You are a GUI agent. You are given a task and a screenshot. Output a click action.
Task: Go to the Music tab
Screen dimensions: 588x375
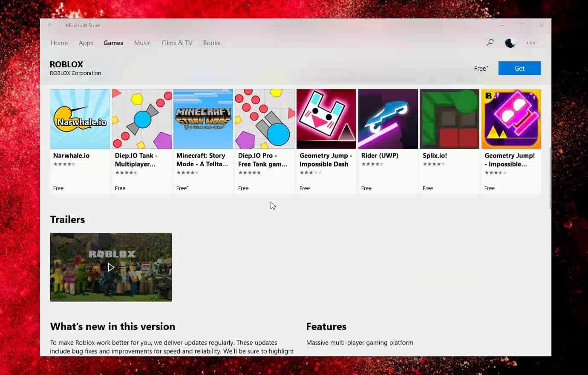click(142, 43)
